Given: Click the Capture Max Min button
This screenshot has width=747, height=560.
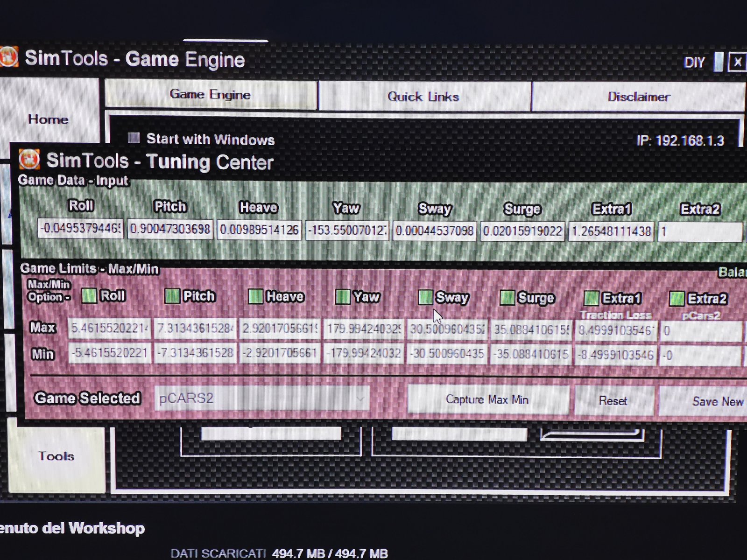Looking at the screenshot, I should pyautogui.click(x=487, y=399).
